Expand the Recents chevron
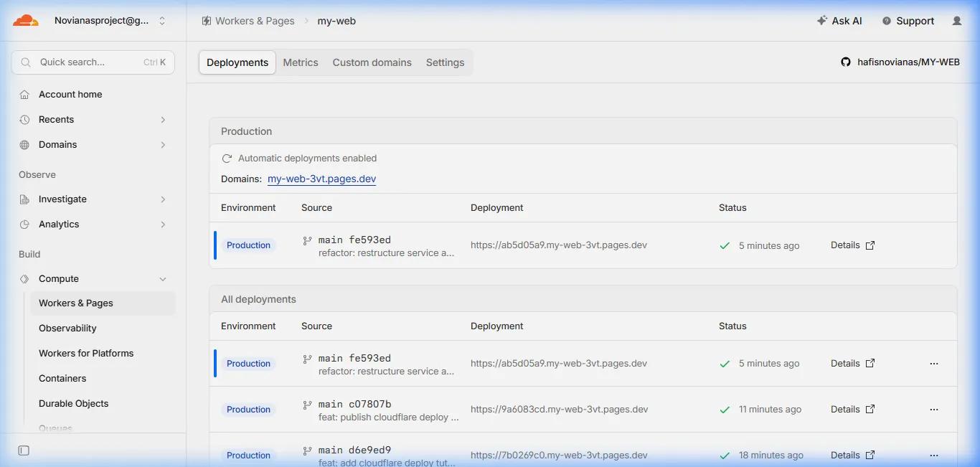The width and height of the screenshot is (980, 467). (x=163, y=120)
